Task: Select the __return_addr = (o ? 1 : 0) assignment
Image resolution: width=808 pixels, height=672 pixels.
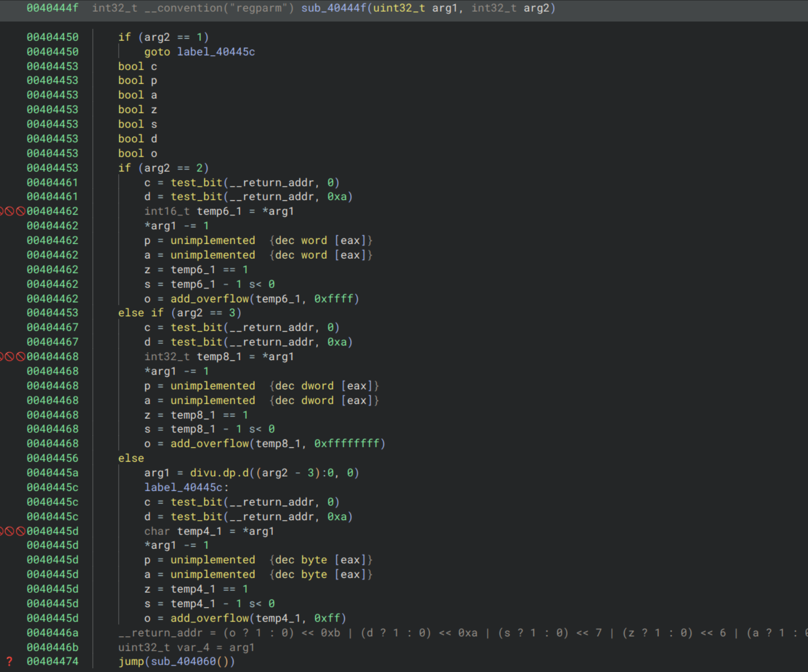Action: [x=463, y=633]
